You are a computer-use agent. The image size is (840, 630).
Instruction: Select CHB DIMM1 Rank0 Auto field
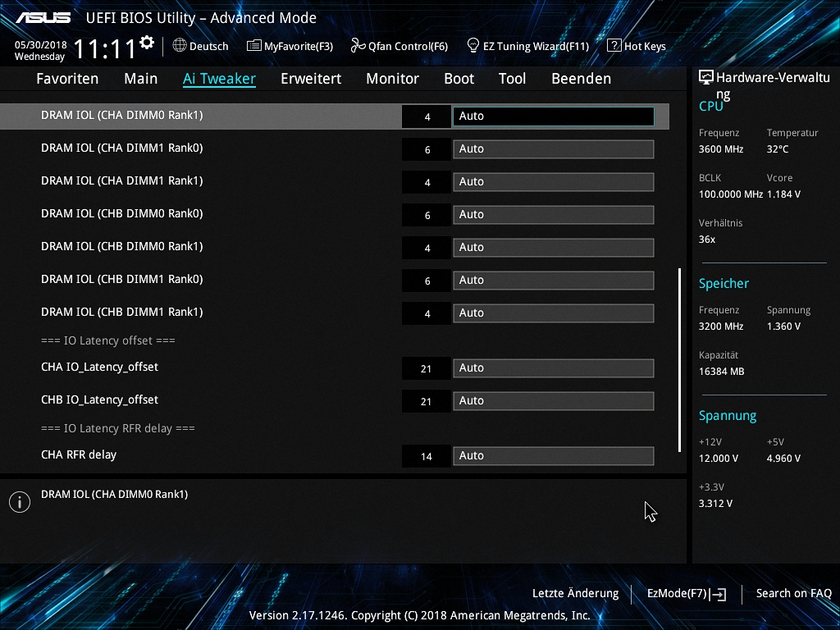click(x=554, y=281)
